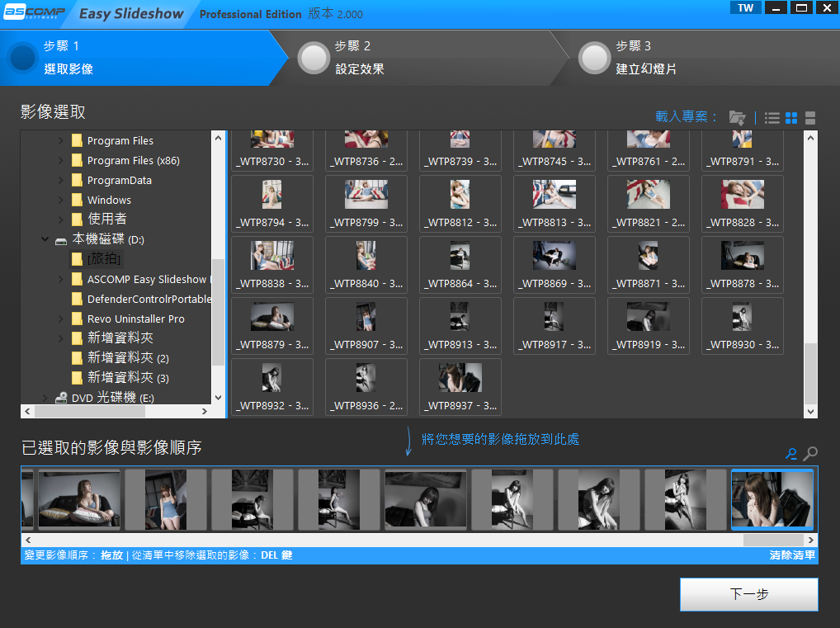Click the TW language button
The image size is (840, 628).
pyautogui.click(x=745, y=8)
